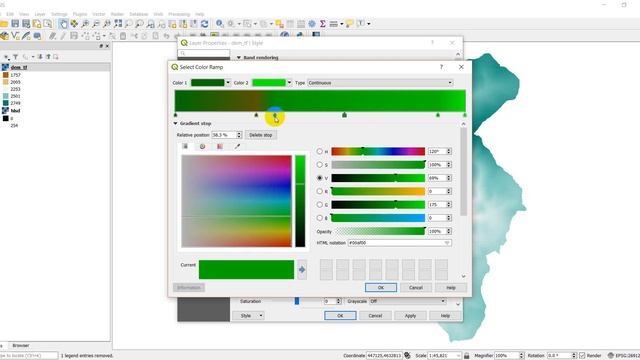Open the Settings menu
The image size is (640, 360).
click(x=59, y=14)
